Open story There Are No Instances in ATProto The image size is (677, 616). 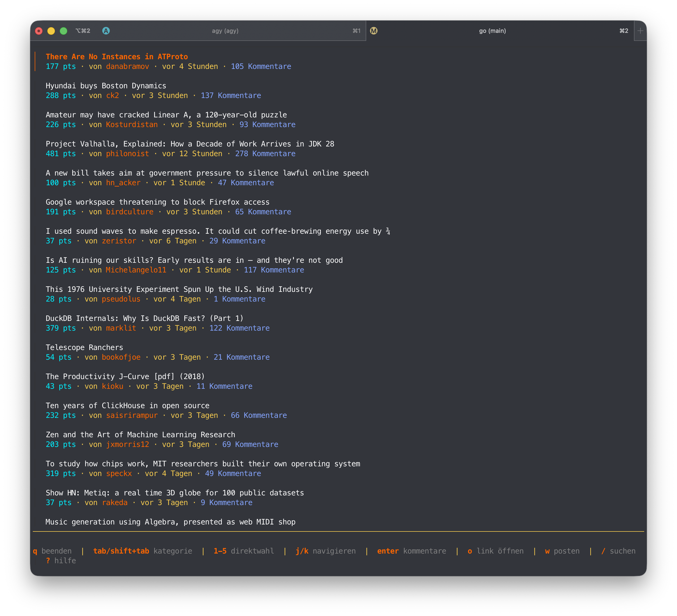tap(117, 57)
